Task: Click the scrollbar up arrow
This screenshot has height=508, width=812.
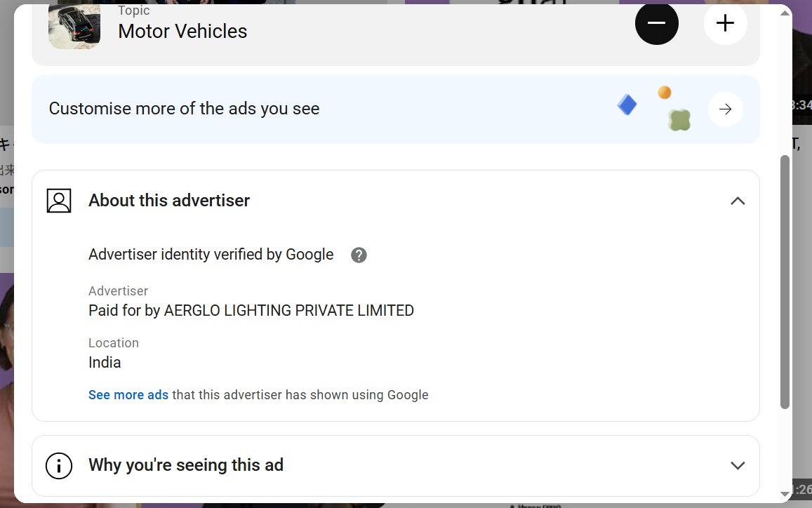Action: point(785,13)
